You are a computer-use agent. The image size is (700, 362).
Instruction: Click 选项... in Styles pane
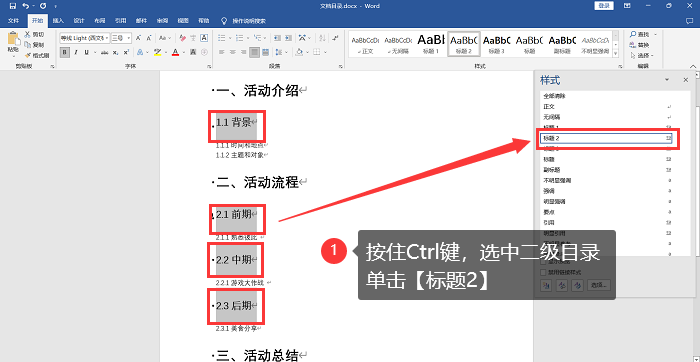click(x=599, y=285)
